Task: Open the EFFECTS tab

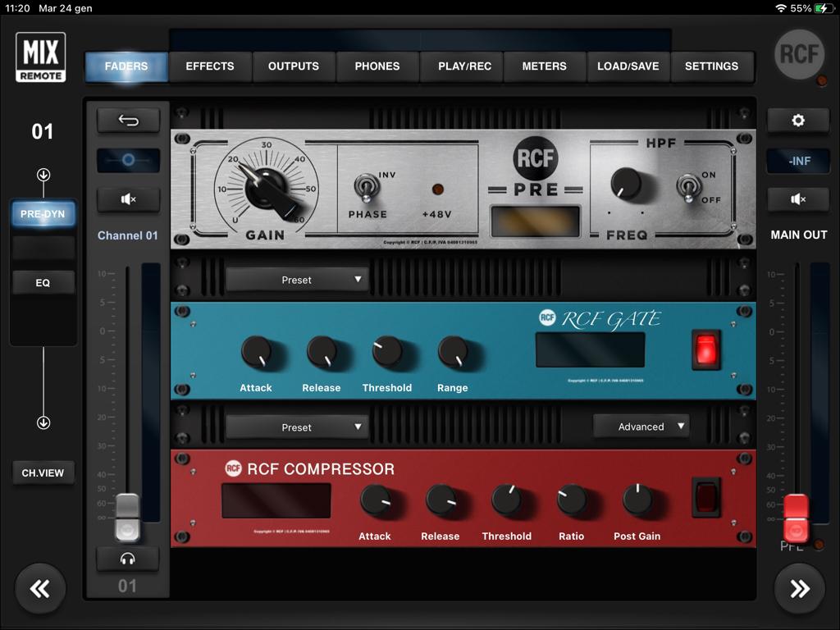Action: pyautogui.click(x=210, y=66)
